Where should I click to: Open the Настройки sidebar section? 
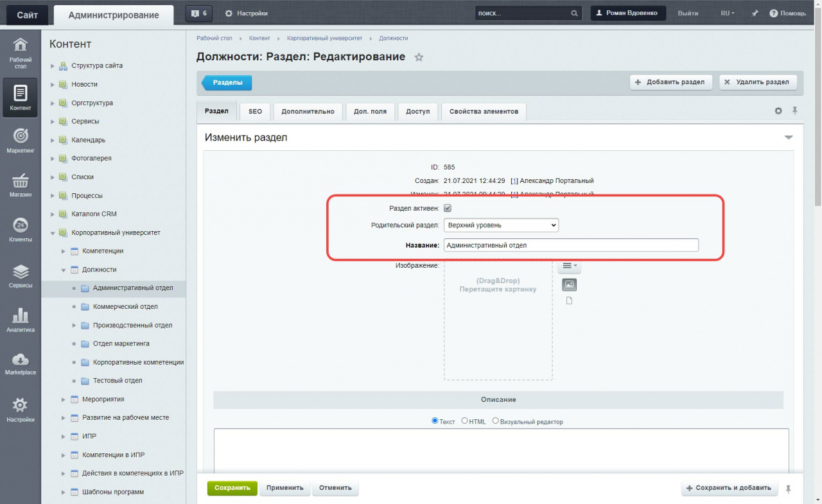coord(21,409)
